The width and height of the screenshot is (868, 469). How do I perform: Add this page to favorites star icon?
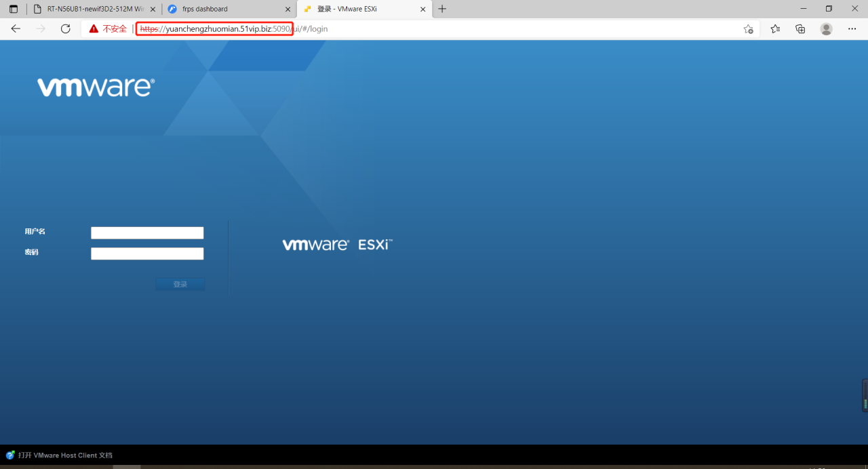pos(748,29)
